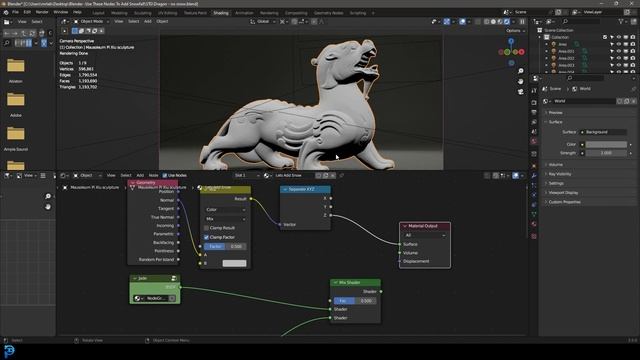Viewport: 640px width, 360px height.
Task: Toggle viewport overlays button
Action: [x=462, y=21]
